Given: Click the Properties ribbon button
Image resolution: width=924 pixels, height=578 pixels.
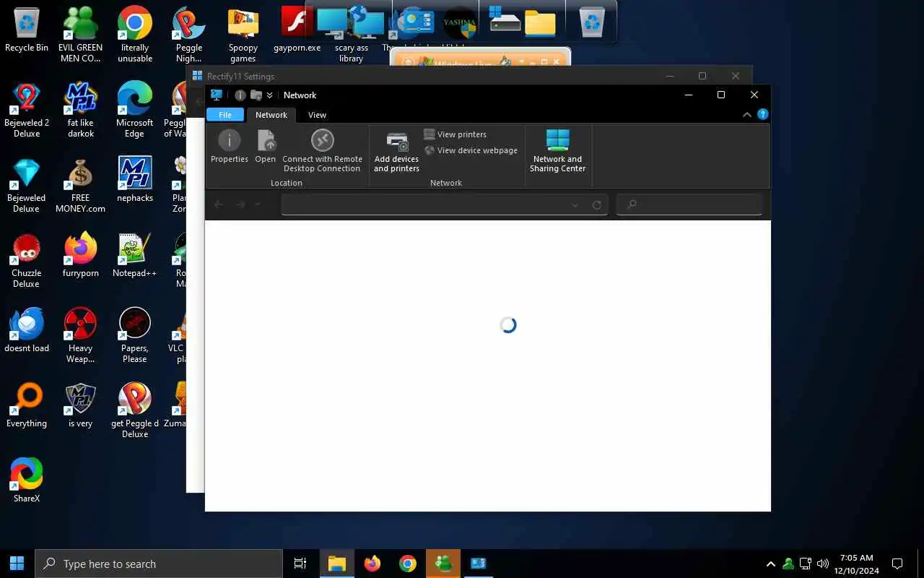Looking at the screenshot, I should coord(229,147).
